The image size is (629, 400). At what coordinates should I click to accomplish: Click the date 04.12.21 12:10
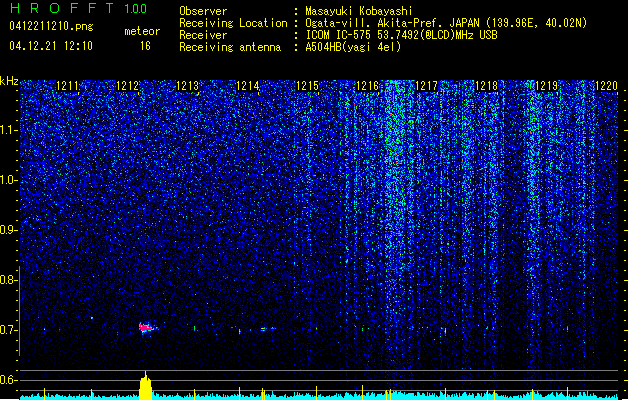(51, 46)
